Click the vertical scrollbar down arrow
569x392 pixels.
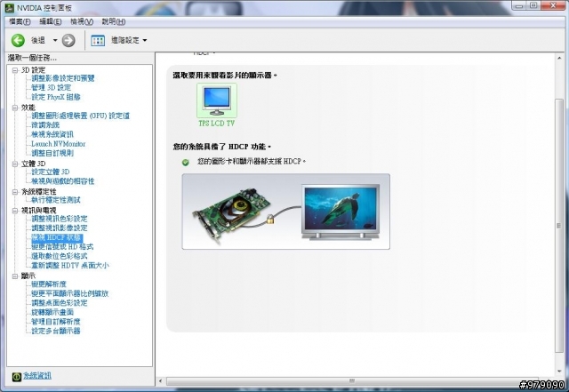(x=559, y=372)
